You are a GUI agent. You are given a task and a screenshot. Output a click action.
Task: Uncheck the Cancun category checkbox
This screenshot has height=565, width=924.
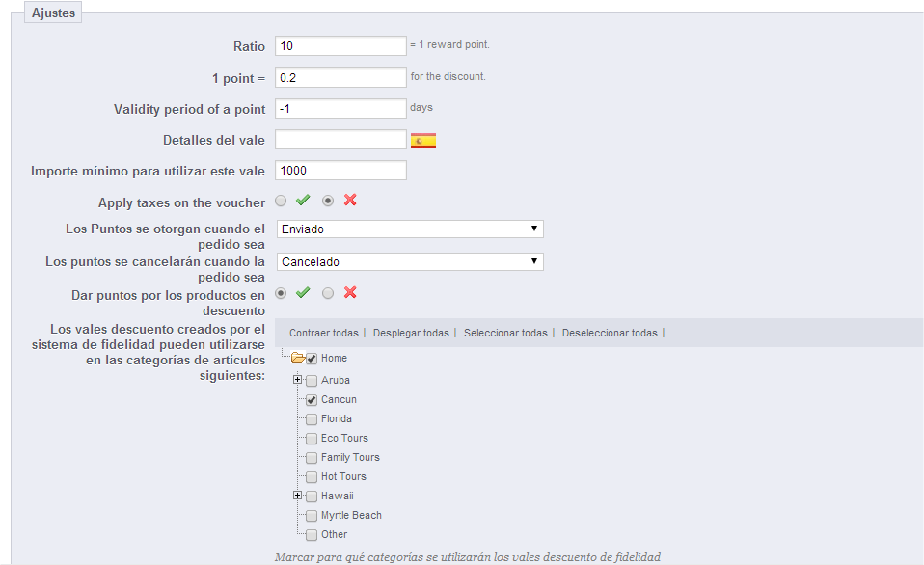pos(312,399)
